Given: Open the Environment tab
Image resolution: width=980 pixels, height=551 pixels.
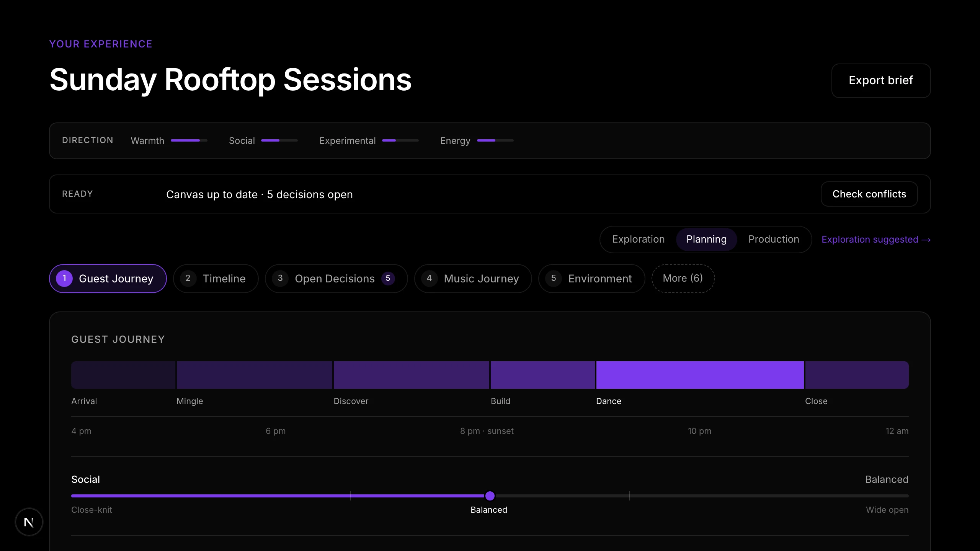Looking at the screenshot, I should tap(591, 278).
